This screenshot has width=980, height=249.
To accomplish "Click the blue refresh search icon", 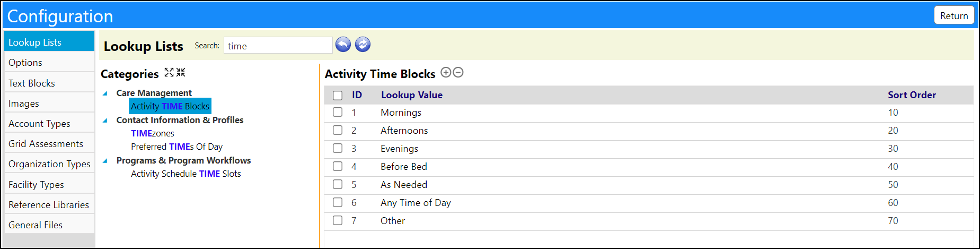I will 363,45.
